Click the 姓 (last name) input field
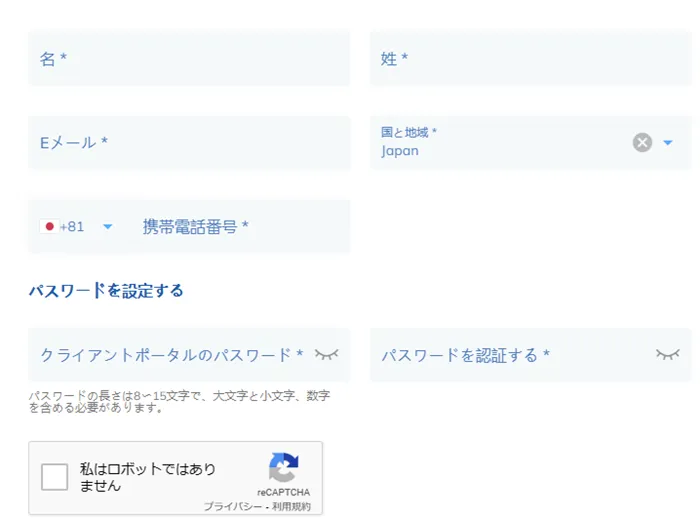The height and width of the screenshot is (518, 700). [x=531, y=58]
